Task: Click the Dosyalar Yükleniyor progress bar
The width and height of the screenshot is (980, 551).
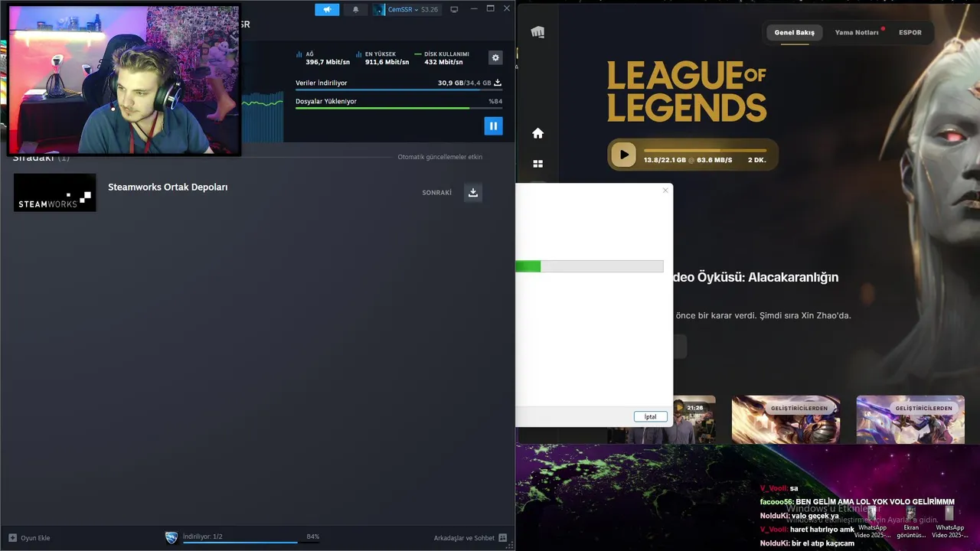Action: (398, 108)
